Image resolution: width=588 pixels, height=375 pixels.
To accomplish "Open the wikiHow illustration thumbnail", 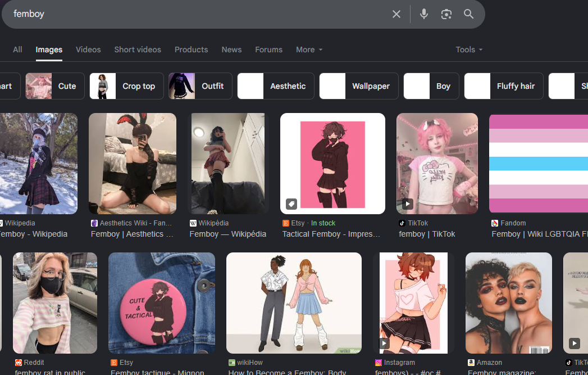I will pyautogui.click(x=294, y=303).
